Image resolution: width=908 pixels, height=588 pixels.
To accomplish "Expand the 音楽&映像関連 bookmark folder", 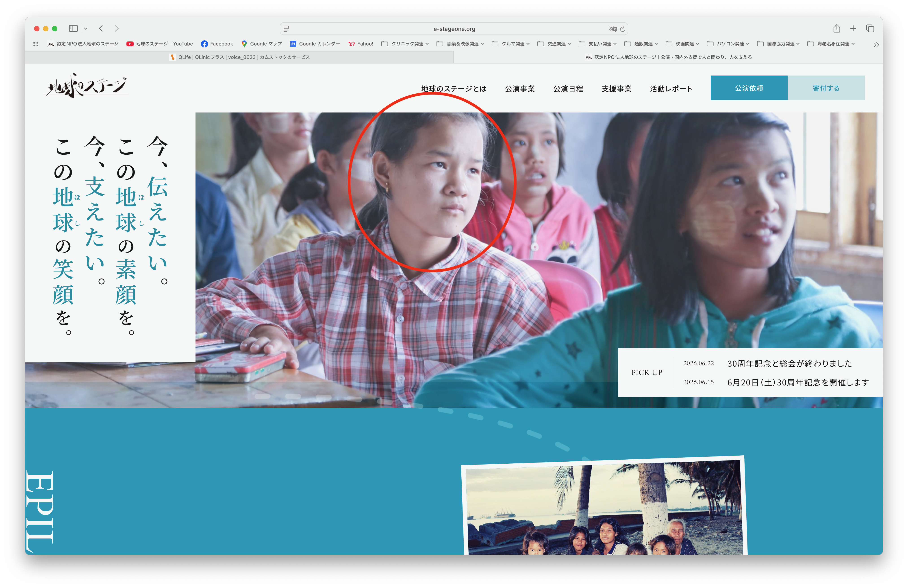I will (x=461, y=44).
